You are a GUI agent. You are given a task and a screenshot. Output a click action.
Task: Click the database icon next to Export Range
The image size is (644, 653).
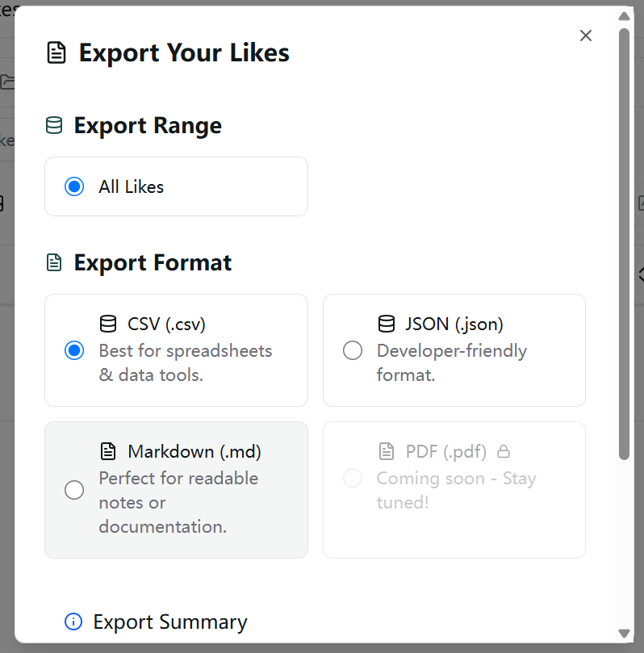click(x=54, y=126)
